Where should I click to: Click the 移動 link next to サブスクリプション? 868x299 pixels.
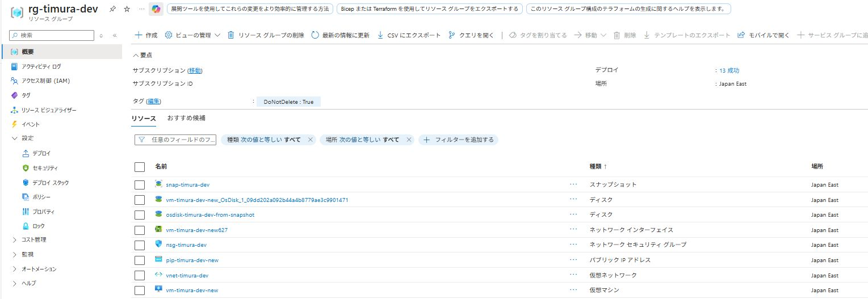[x=195, y=70]
